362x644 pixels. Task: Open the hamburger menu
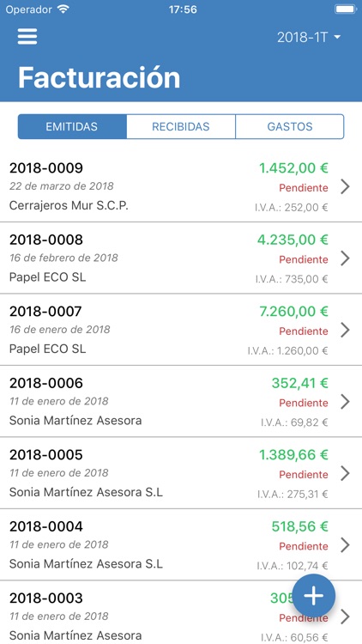[27, 37]
